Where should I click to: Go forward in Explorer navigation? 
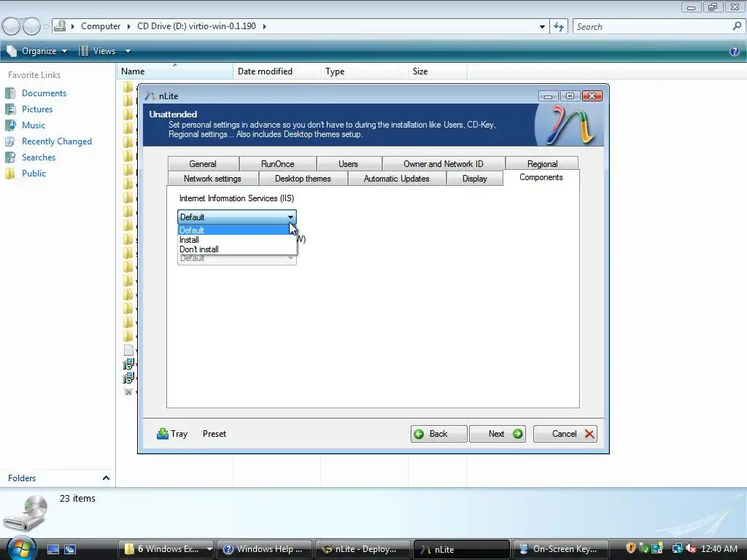click(31, 26)
